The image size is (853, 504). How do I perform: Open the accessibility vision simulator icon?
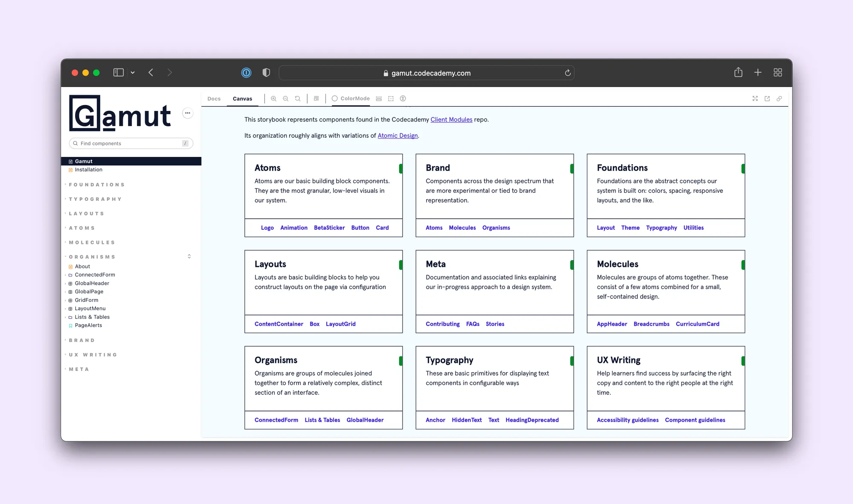click(x=403, y=98)
